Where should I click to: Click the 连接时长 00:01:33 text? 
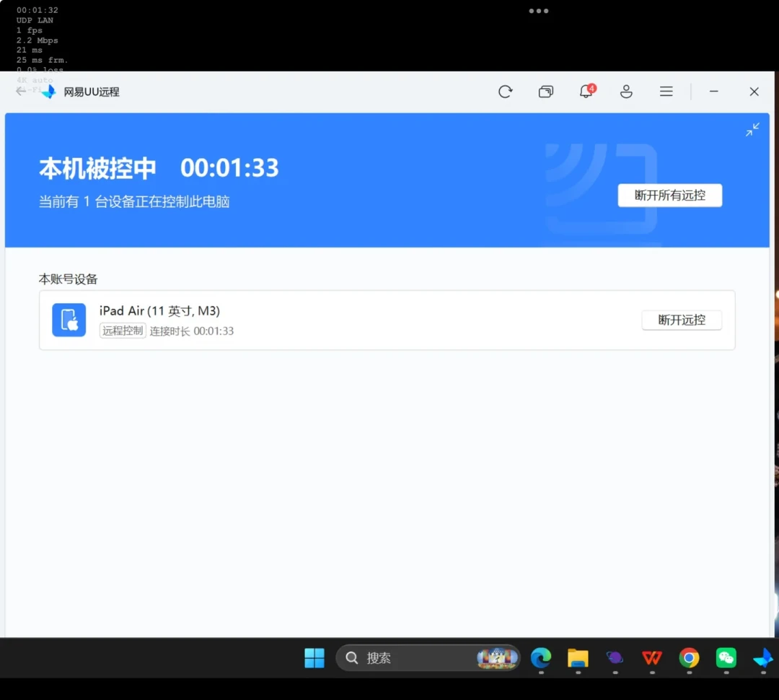pos(192,331)
